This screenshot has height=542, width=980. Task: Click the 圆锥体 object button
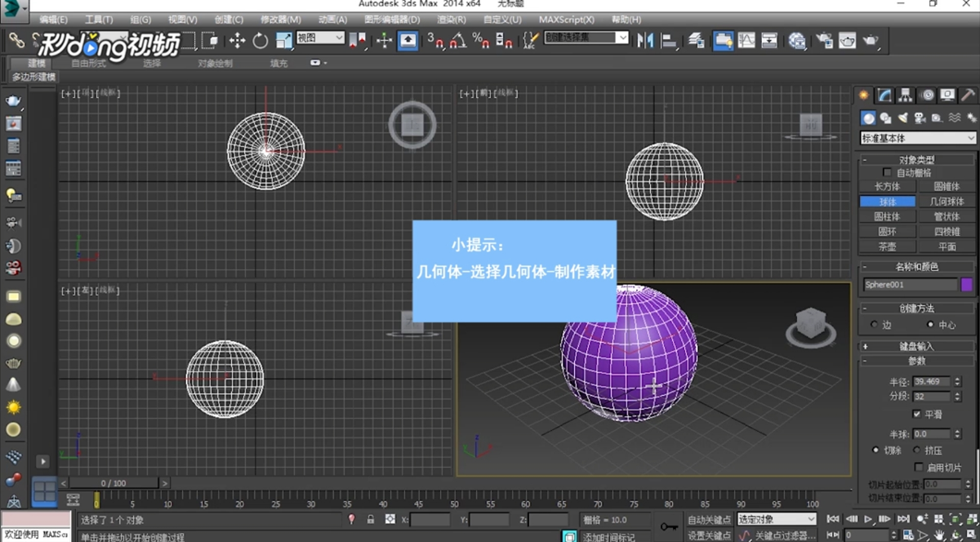pos(947,187)
